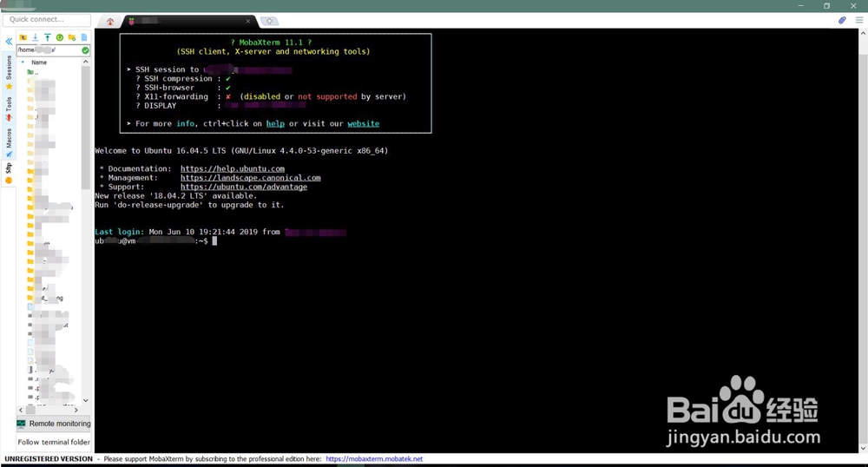This screenshot has height=467, width=868.
Task: Toggle Follow terminal folder option
Action: pyautogui.click(x=54, y=442)
